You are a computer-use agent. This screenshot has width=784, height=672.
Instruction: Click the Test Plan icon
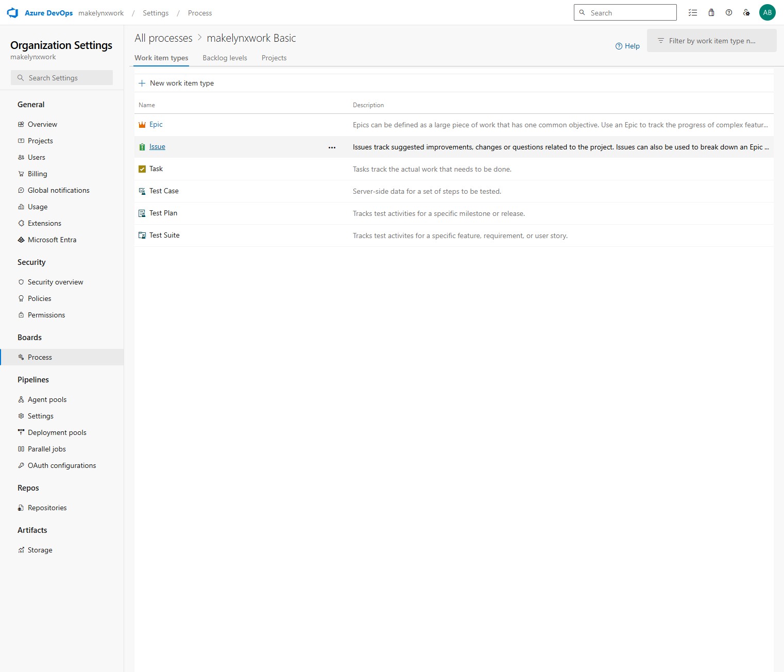coord(142,213)
